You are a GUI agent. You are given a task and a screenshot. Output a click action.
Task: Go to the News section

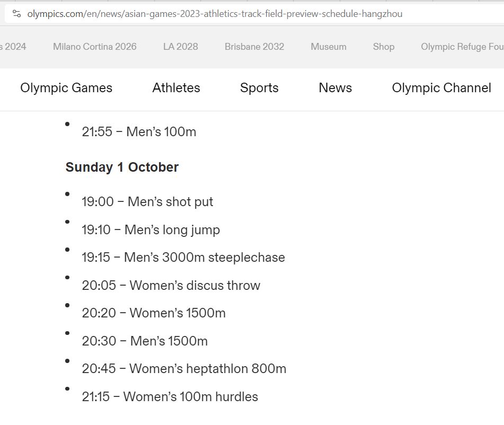335,88
